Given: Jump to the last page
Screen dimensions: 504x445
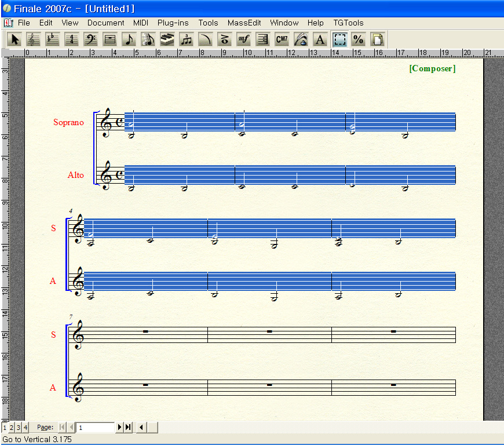Looking at the screenshot, I should (x=128, y=428).
